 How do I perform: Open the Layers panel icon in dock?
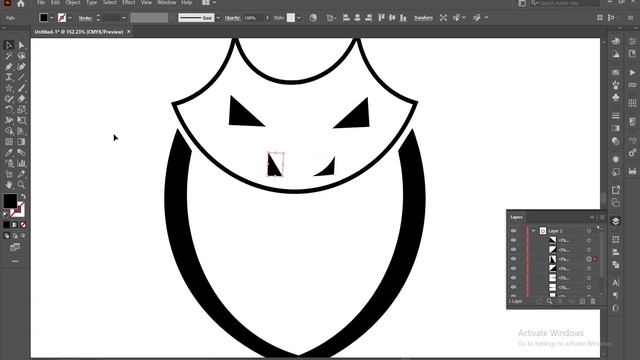click(616, 221)
